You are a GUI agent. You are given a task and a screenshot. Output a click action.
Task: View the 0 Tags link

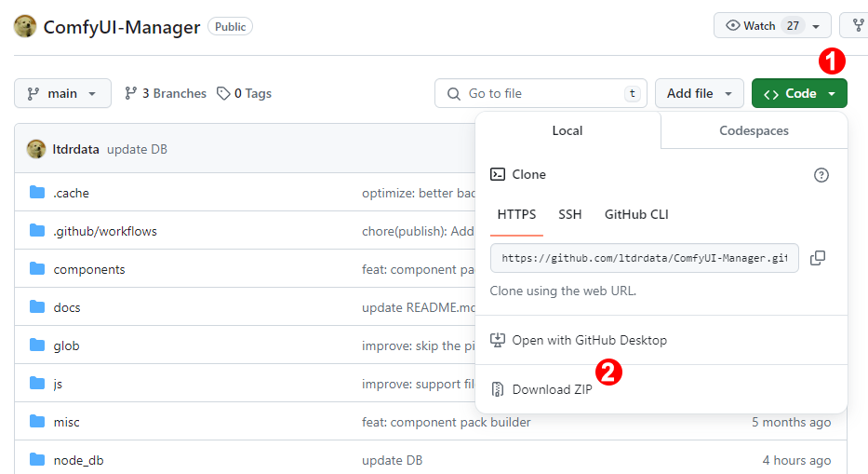click(x=244, y=93)
